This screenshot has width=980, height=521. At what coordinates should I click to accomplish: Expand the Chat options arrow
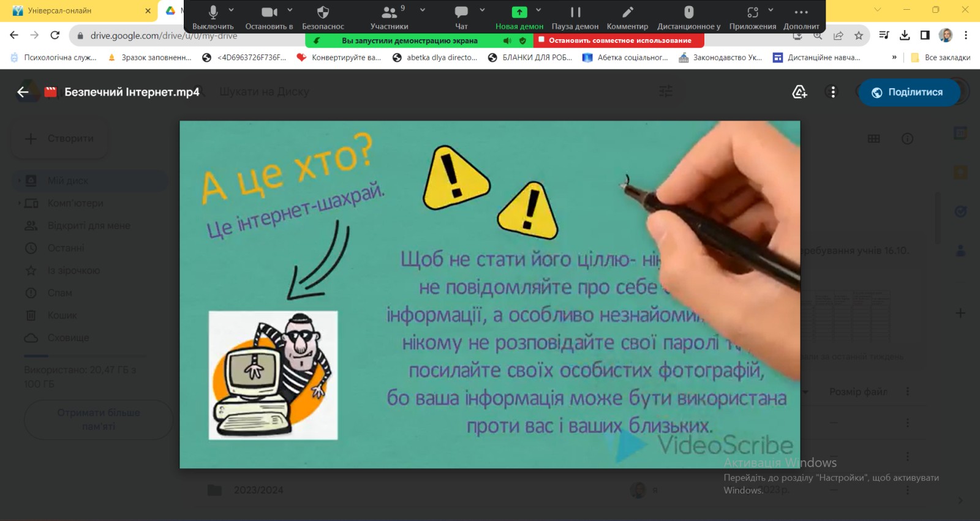[482, 10]
